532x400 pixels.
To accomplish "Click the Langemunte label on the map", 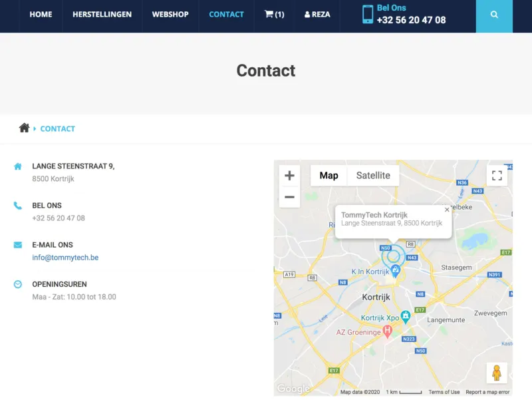I will tap(446, 320).
